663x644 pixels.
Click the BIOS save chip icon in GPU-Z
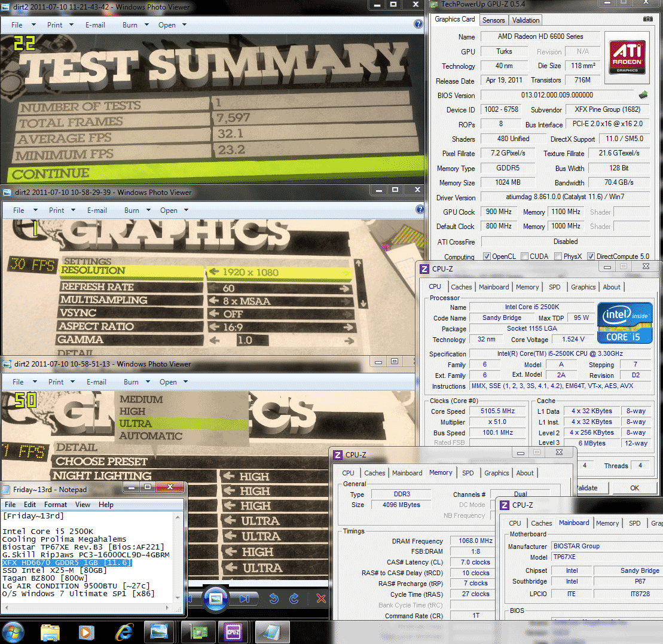[643, 94]
